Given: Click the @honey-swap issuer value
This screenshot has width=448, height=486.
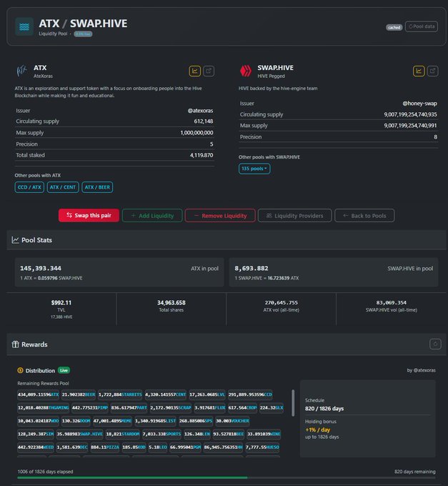Looking at the screenshot, I should [420, 104].
